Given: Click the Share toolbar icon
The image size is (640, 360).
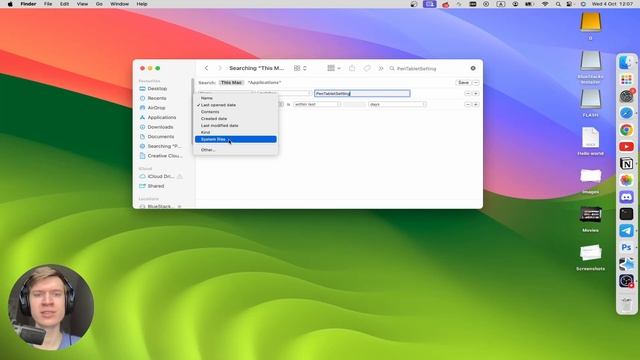Looking at the screenshot, I should [x=352, y=68].
